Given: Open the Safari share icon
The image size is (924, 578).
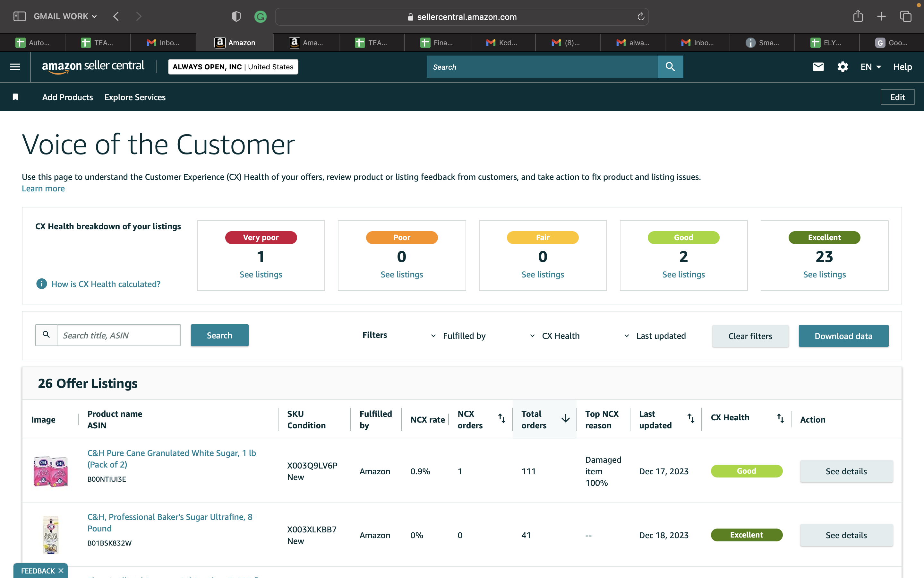Looking at the screenshot, I should pos(858,16).
